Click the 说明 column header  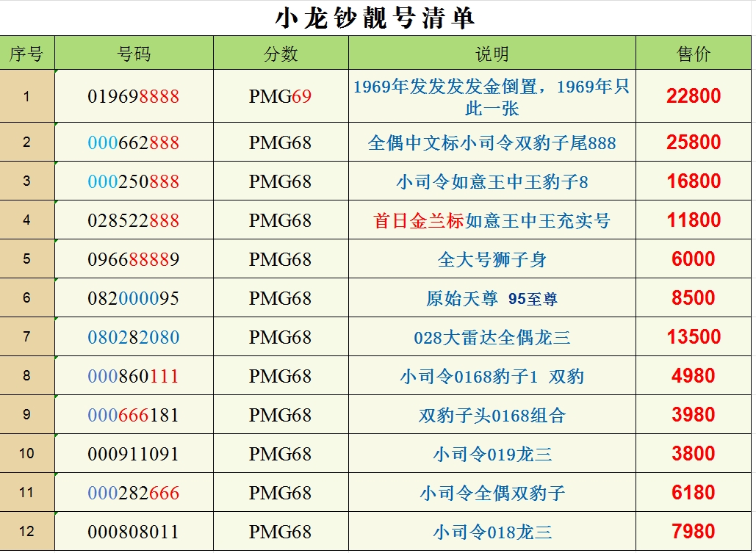click(492, 54)
